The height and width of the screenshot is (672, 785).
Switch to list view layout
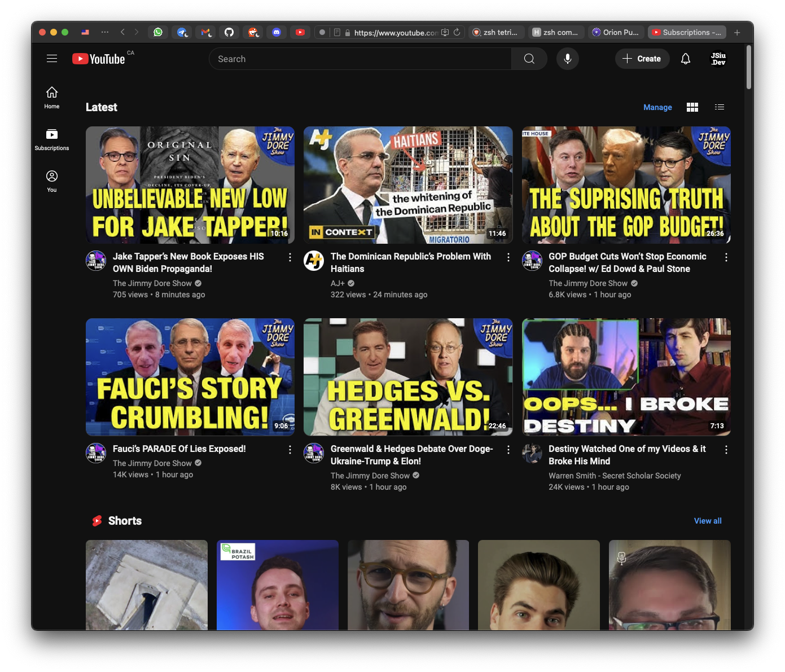(720, 107)
